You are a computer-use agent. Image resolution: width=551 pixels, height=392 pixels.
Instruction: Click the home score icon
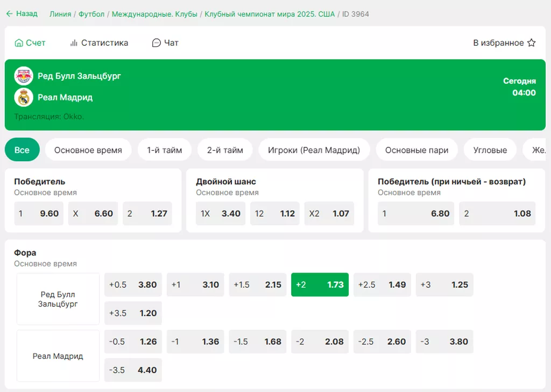click(x=19, y=43)
